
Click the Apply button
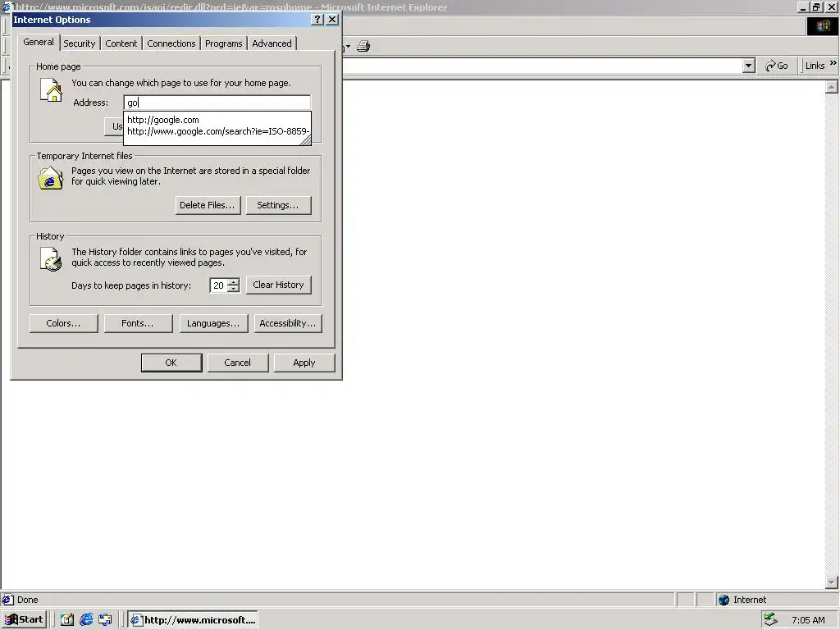[x=304, y=363]
